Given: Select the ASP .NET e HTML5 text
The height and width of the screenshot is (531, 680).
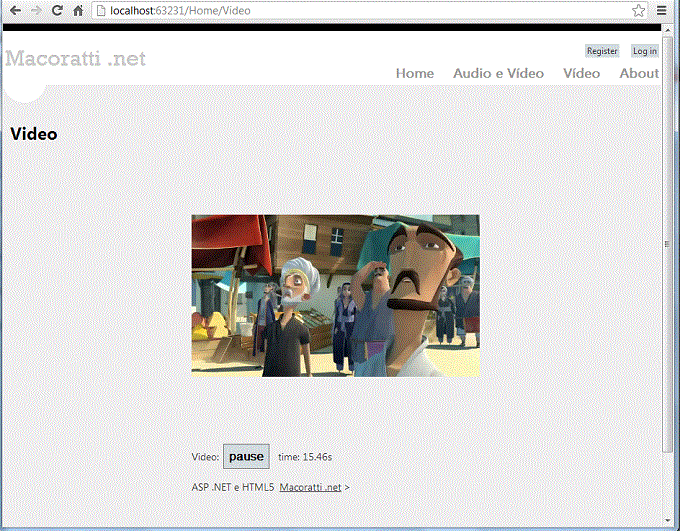Looking at the screenshot, I should point(233,487).
